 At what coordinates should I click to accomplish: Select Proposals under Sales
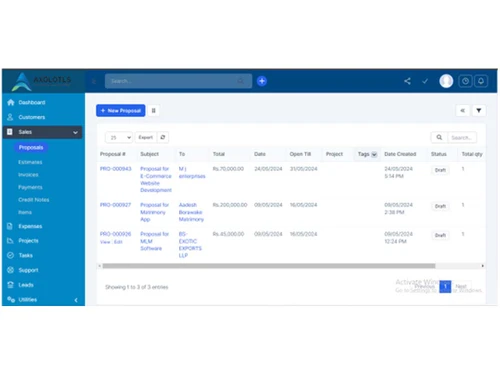click(31, 147)
